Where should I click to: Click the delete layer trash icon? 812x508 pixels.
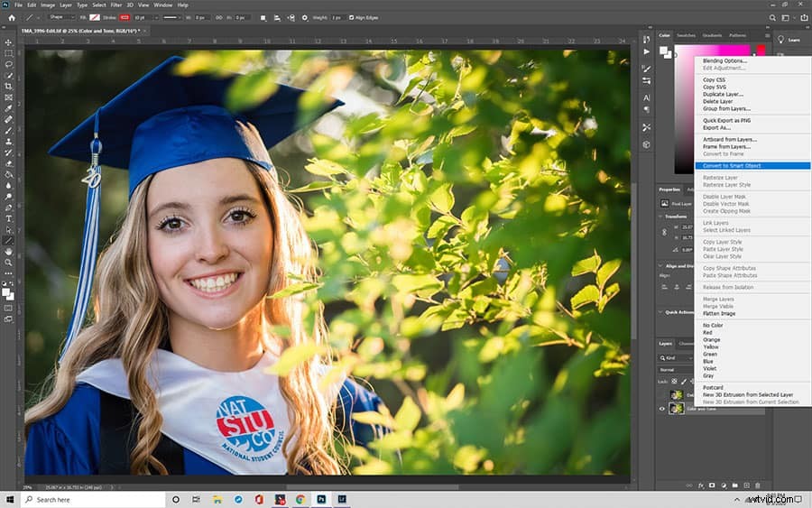pos(758,485)
